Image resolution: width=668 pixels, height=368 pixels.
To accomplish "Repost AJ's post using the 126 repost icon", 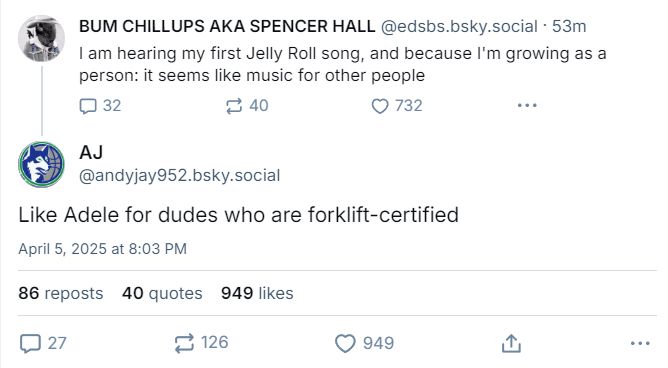I will (184, 343).
